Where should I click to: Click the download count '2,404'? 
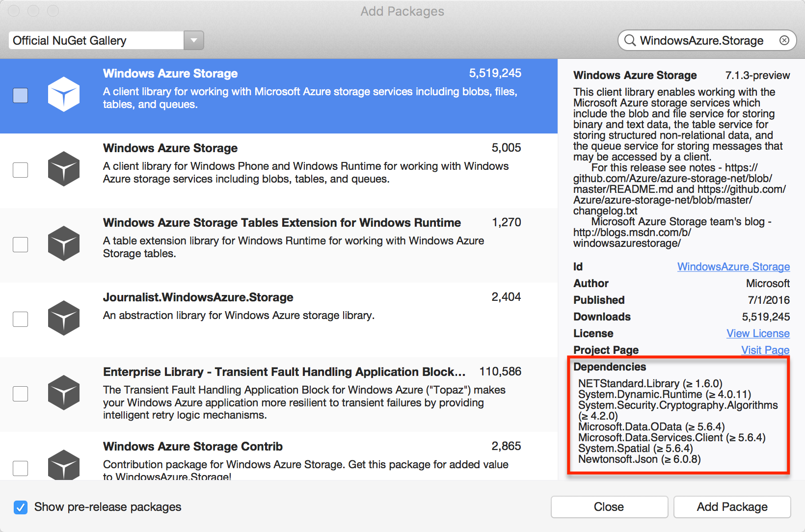506,297
